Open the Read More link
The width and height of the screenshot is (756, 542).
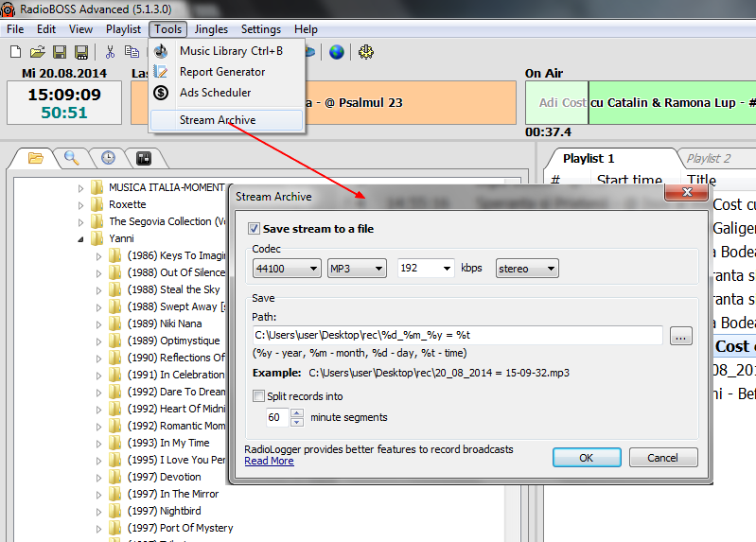(269, 461)
